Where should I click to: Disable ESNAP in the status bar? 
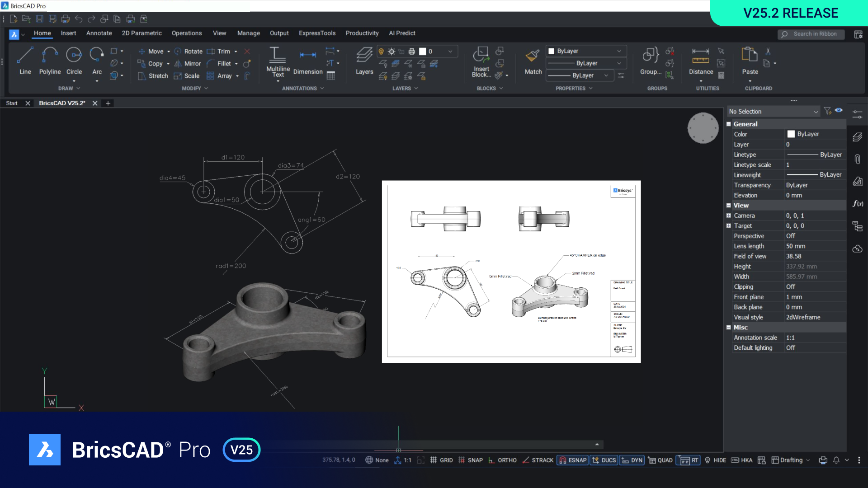573,460
